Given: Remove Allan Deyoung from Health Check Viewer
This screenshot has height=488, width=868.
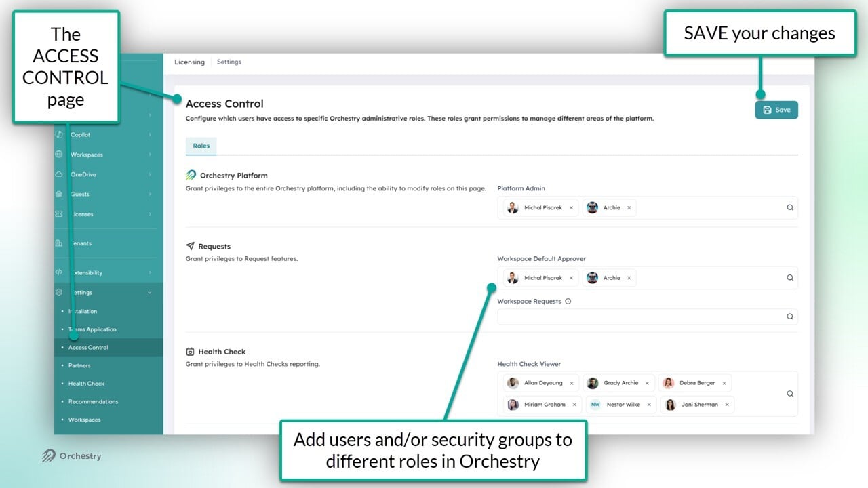Looking at the screenshot, I should click(x=572, y=383).
